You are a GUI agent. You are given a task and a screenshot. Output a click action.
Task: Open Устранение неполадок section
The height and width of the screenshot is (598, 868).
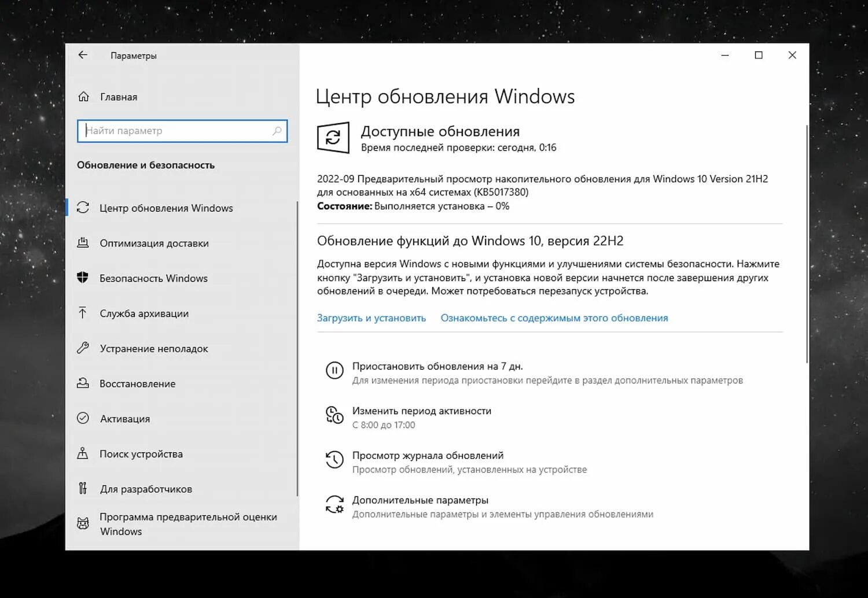tap(154, 349)
